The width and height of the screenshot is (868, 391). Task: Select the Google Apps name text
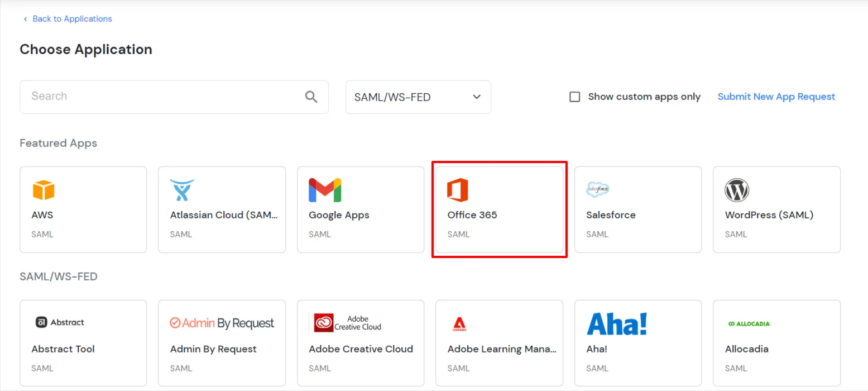point(339,214)
